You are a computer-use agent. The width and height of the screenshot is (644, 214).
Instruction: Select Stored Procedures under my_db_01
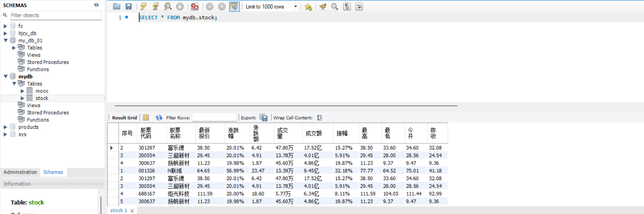48,62
